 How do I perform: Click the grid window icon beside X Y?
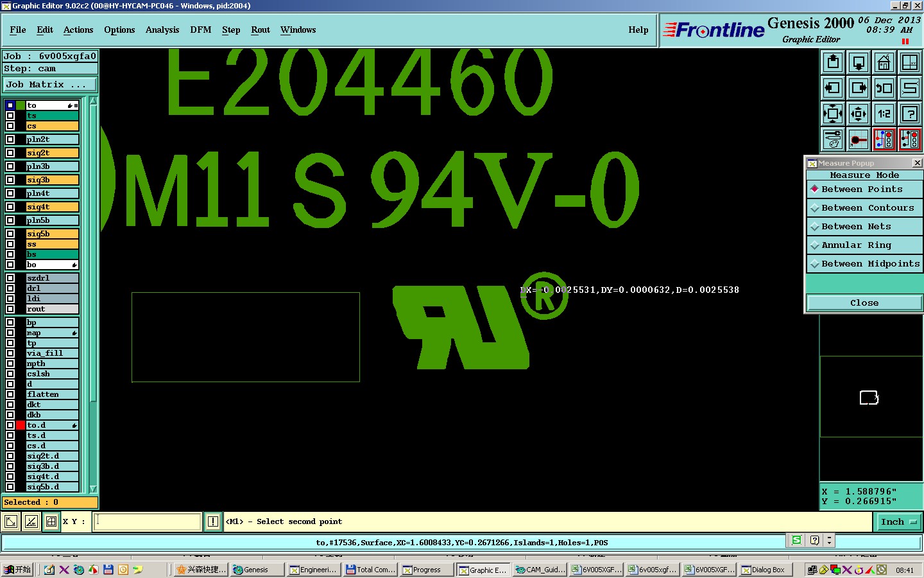coord(51,521)
